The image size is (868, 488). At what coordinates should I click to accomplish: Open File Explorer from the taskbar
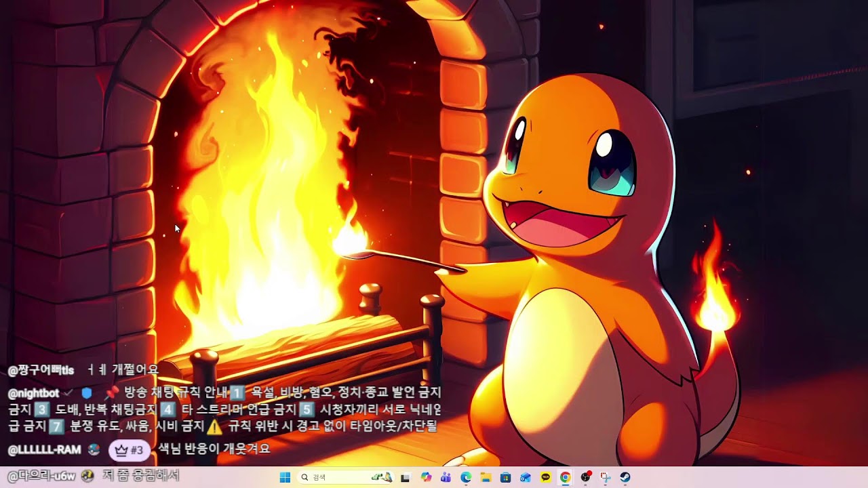[486, 477]
